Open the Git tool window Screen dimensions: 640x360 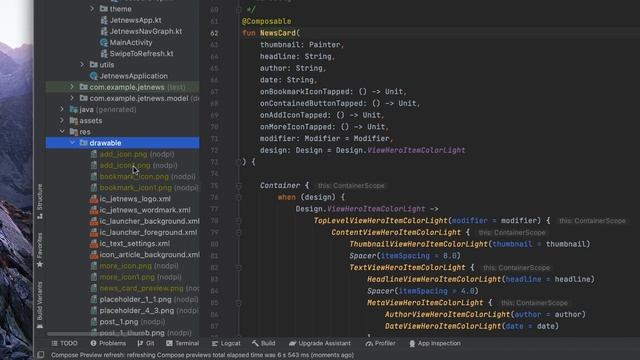click(146, 343)
